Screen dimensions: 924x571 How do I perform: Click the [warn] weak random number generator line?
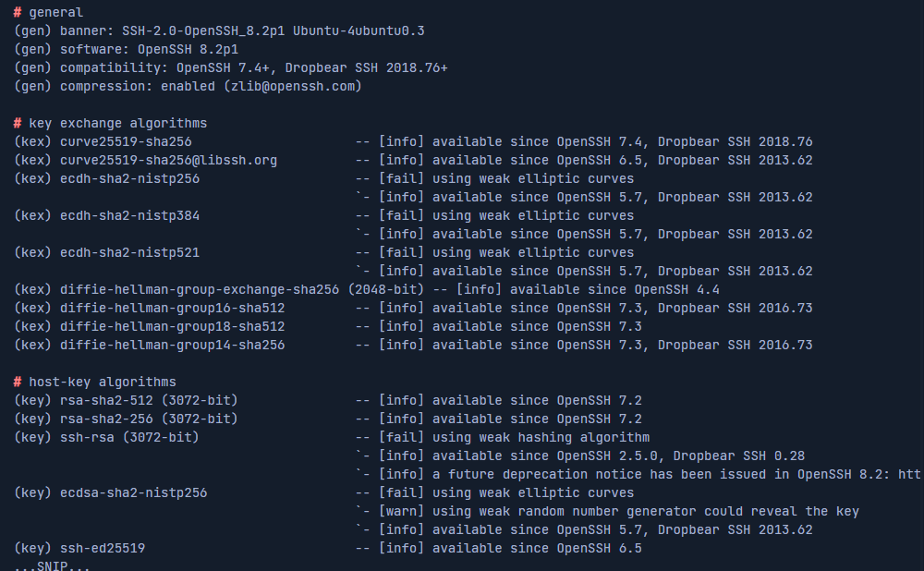pos(608,512)
